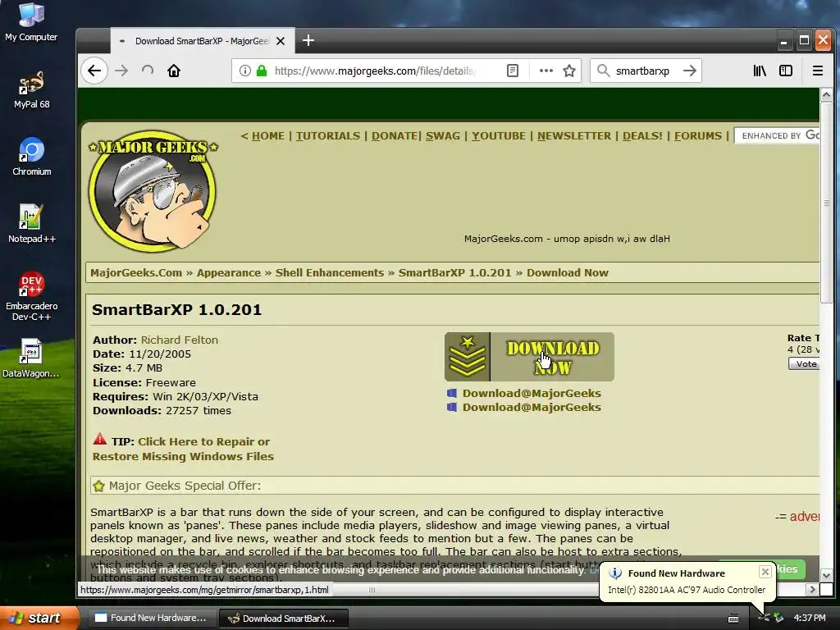The image size is (840, 630).
Task: Follow the SmartBarXP 1.0.201 breadcrumb link
Action: (454, 272)
